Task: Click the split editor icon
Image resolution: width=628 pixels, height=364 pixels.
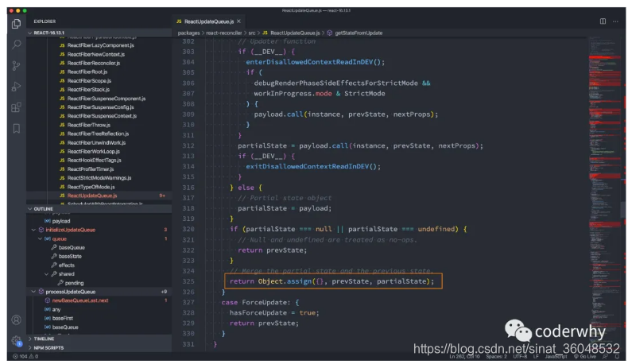Action: tap(603, 21)
